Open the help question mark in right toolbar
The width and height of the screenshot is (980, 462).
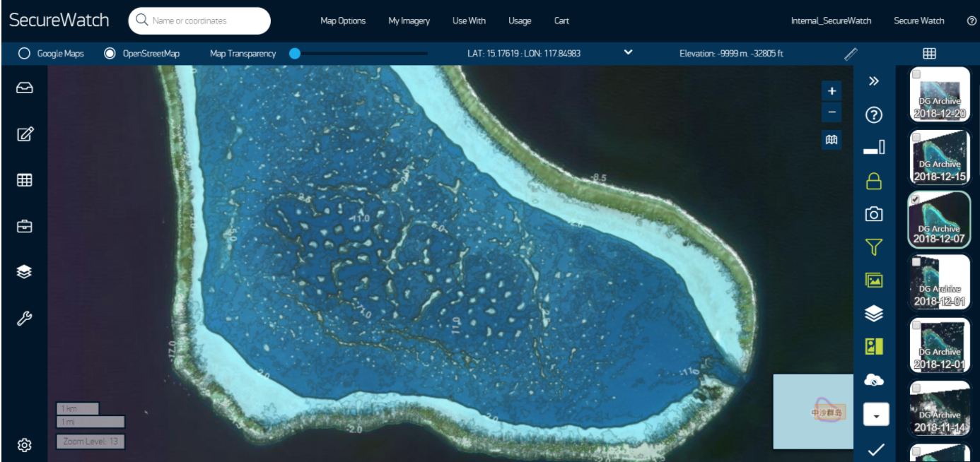(x=874, y=114)
